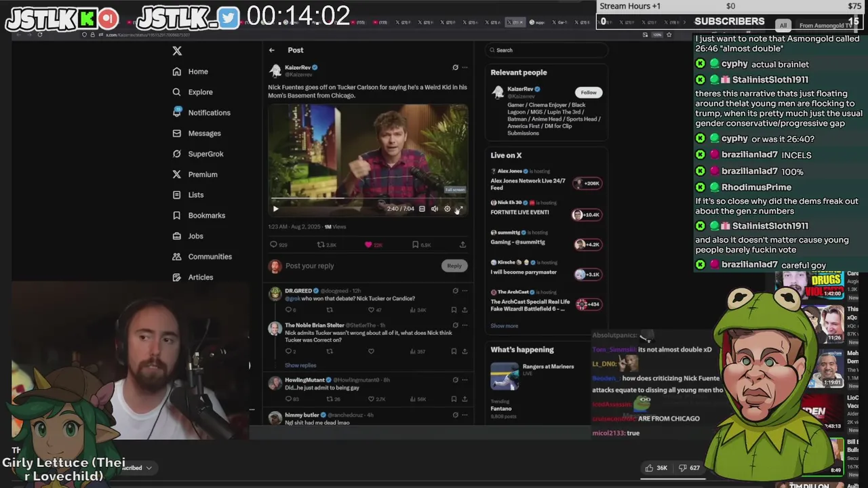
Task: Share DR.GREED's reply
Action: pyautogui.click(x=465, y=310)
